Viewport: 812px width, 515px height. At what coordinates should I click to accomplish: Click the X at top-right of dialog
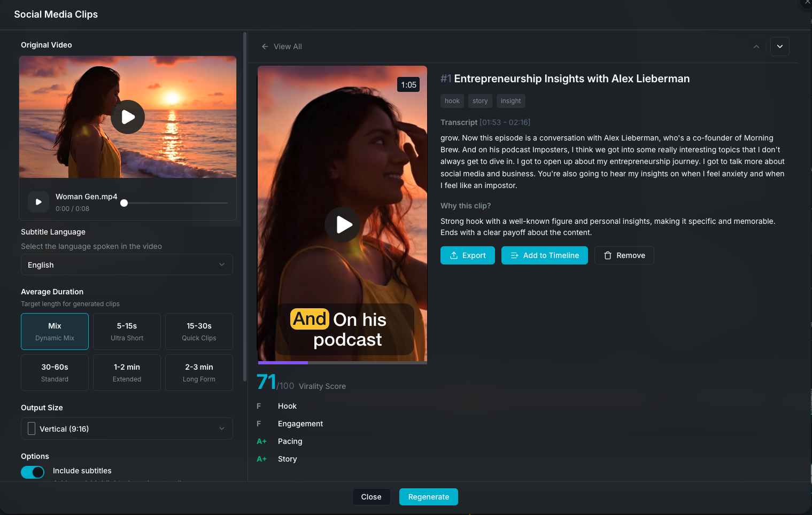point(807,3)
